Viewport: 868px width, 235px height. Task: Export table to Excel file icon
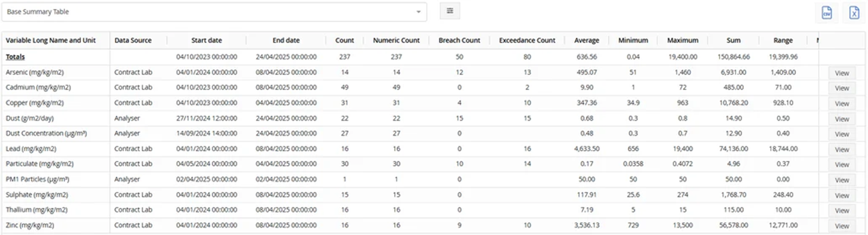click(x=854, y=12)
